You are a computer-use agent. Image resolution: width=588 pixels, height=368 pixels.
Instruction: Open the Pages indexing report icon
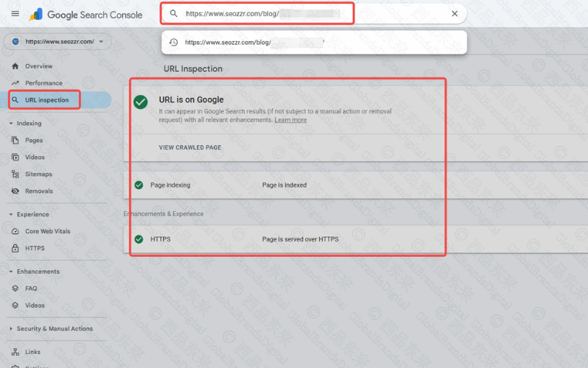[x=15, y=140]
